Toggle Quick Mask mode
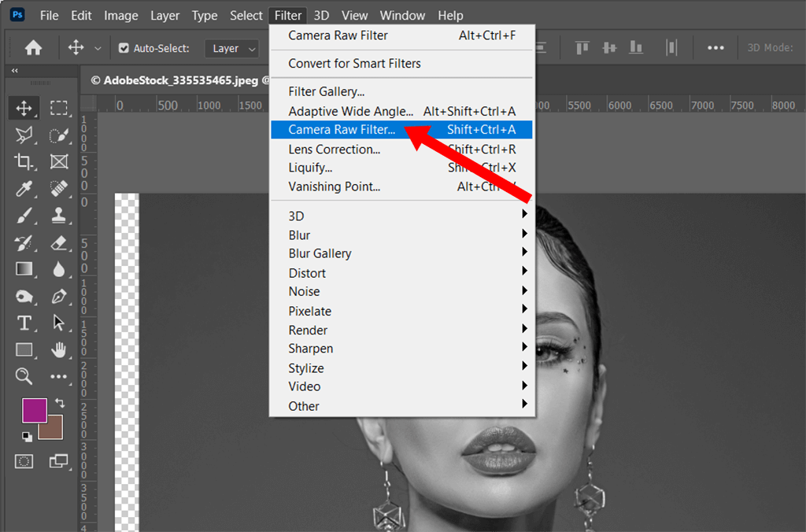Screen dimensions: 806x532 click(24, 461)
